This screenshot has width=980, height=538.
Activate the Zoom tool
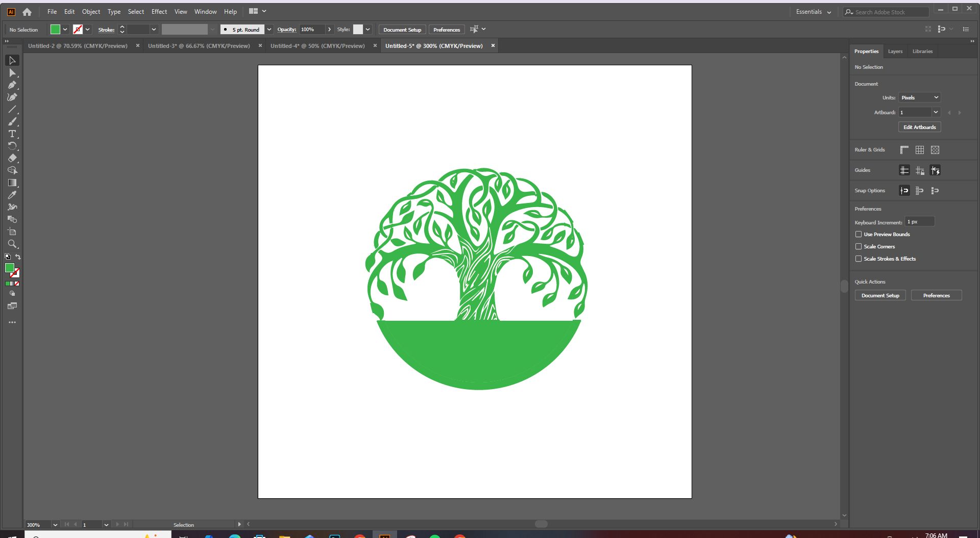[x=12, y=244]
